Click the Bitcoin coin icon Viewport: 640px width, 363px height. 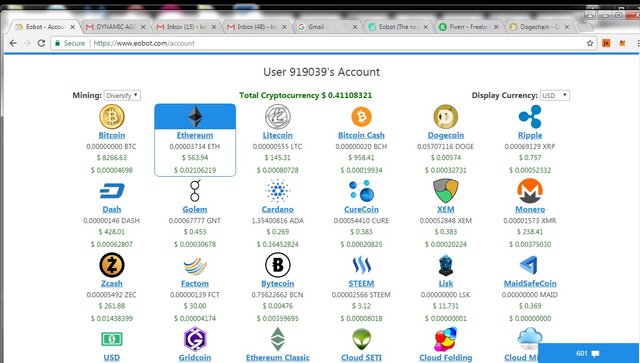pos(111,116)
